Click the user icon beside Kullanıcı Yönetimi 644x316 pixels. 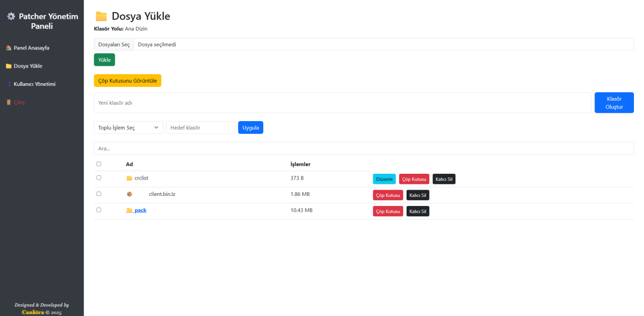8,84
